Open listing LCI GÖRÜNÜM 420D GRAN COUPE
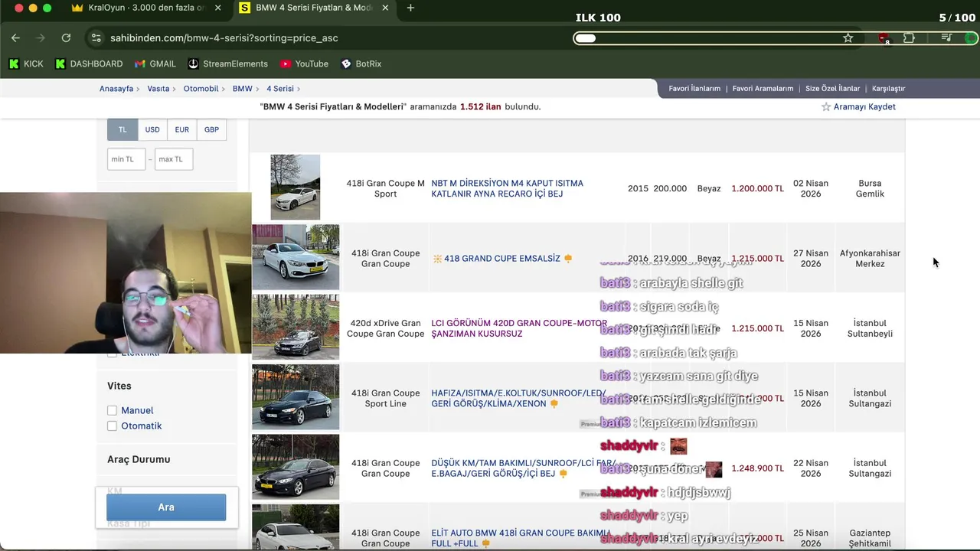The height and width of the screenshot is (551, 980). 519,328
